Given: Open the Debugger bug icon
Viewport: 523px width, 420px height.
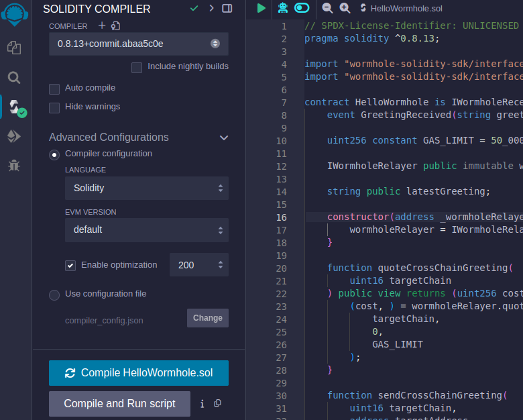Looking at the screenshot, I should click(14, 165).
